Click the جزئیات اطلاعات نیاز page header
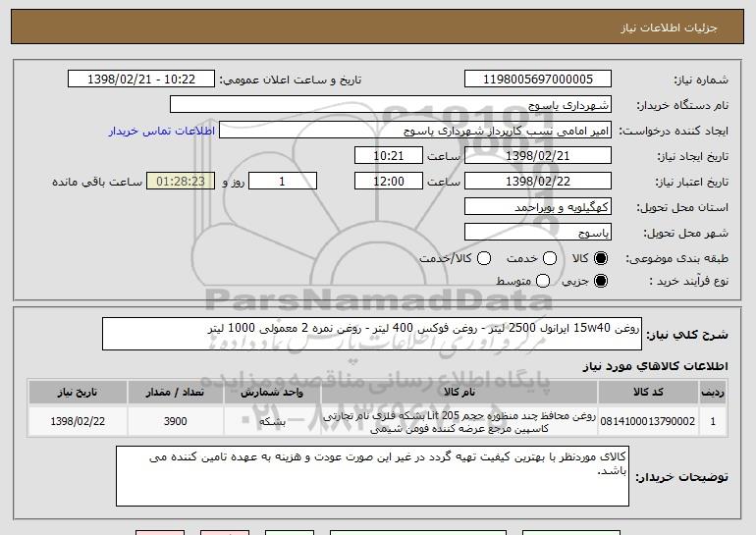The height and width of the screenshot is (535, 756). coord(669,27)
